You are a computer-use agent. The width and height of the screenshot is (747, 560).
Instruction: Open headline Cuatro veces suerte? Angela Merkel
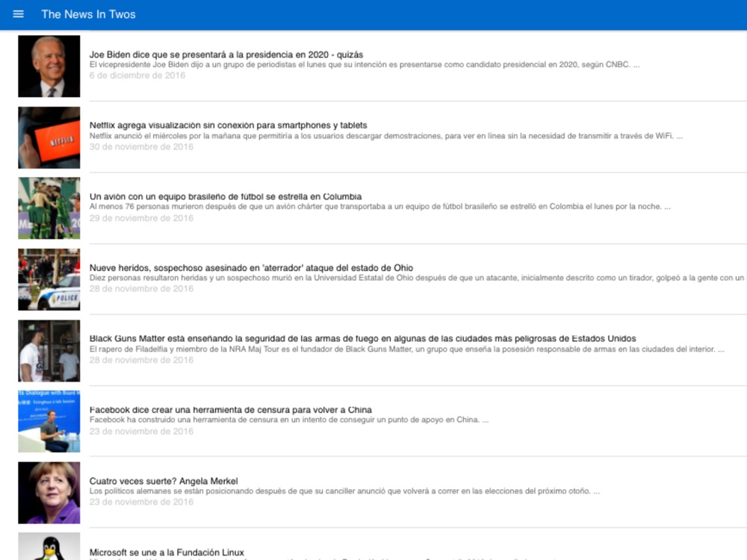pyautogui.click(x=164, y=481)
